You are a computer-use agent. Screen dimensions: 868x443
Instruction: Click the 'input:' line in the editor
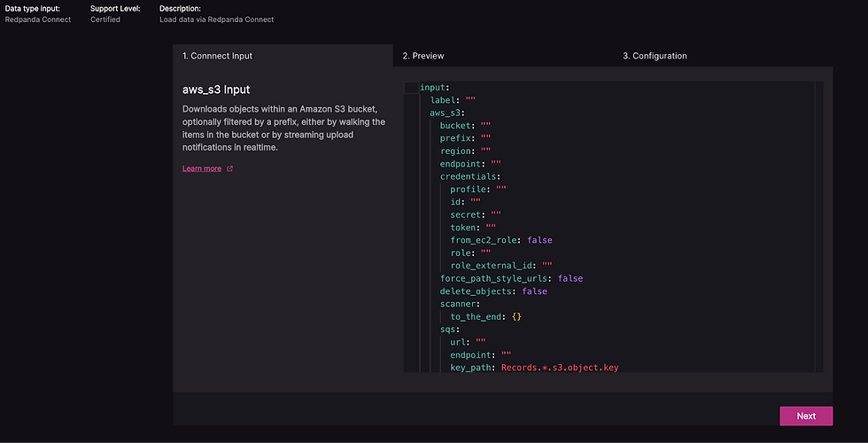(435, 88)
